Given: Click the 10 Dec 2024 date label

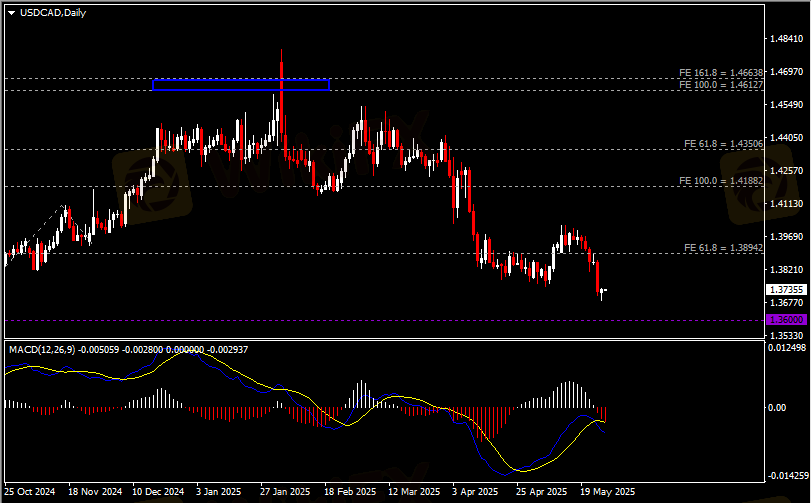Looking at the screenshot, I should coord(158,492).
